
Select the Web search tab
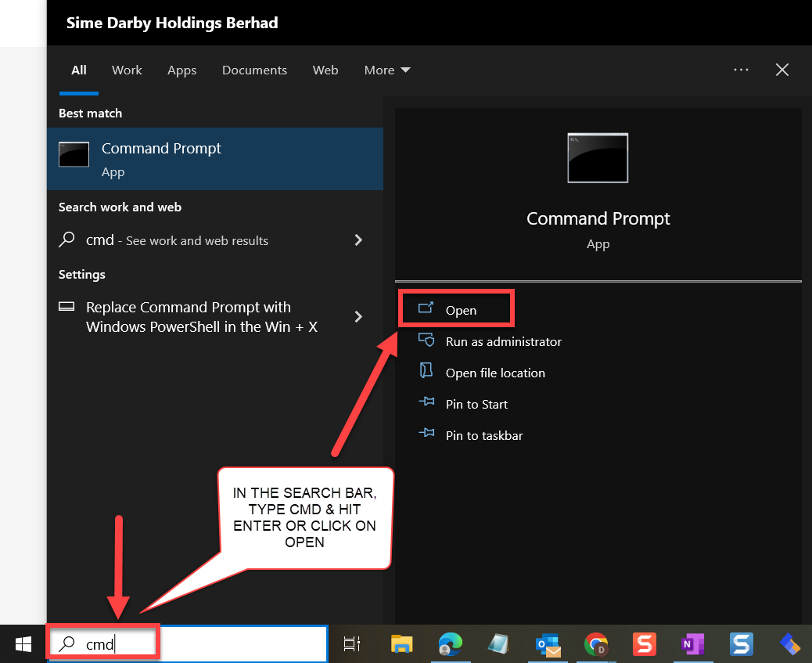click(325, 70)
